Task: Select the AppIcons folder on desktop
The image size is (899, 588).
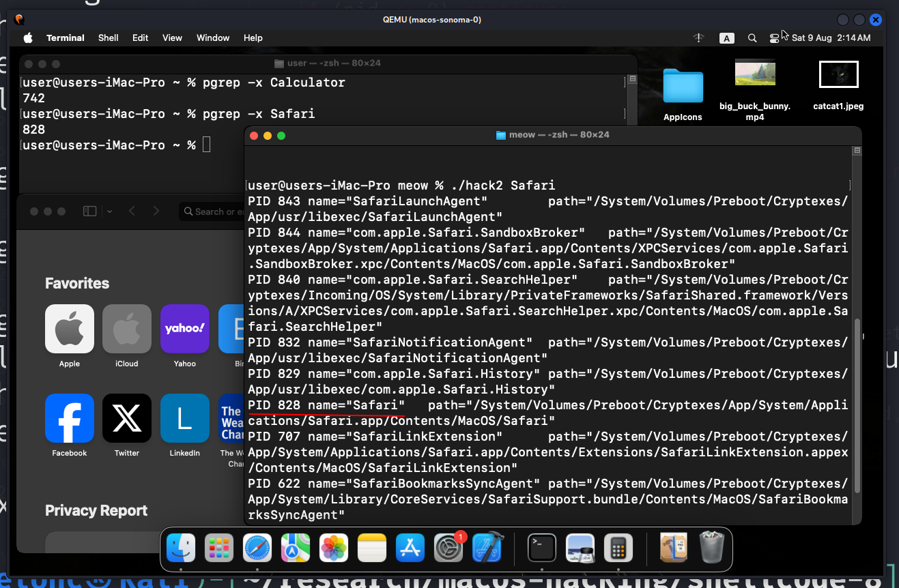Action: click(683, 95)
